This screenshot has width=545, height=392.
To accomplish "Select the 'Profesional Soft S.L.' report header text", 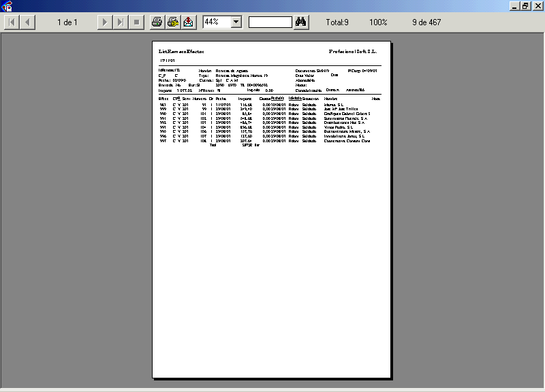I will [352, 51].
